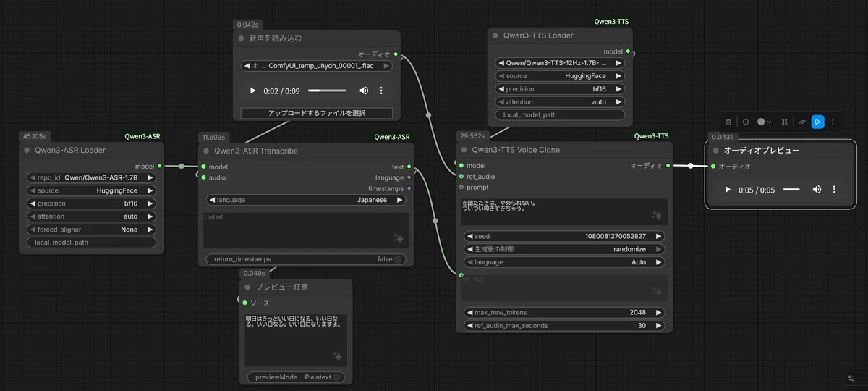Click sparkle icon in Transcribe context area
This screenshot has height=391, width=868.
coord(398,238)
